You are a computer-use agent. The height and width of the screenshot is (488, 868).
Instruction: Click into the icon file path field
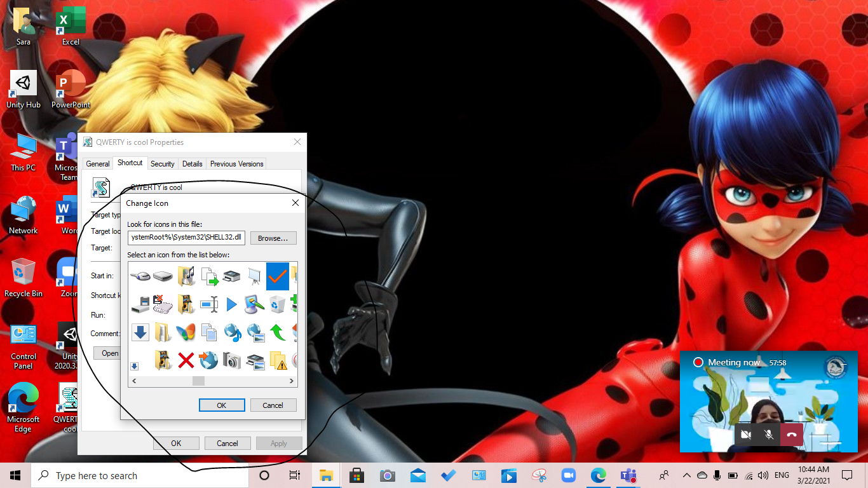click(x=186, y=238)
